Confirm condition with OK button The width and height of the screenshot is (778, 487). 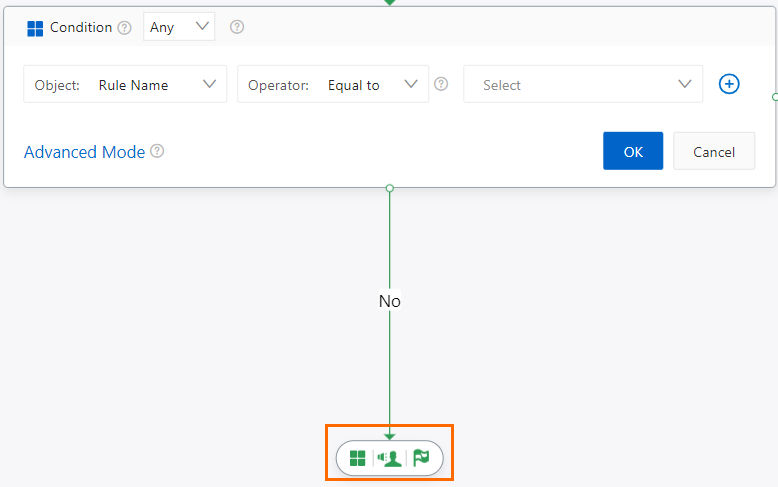pyautogui.click(x=633, y=151)
